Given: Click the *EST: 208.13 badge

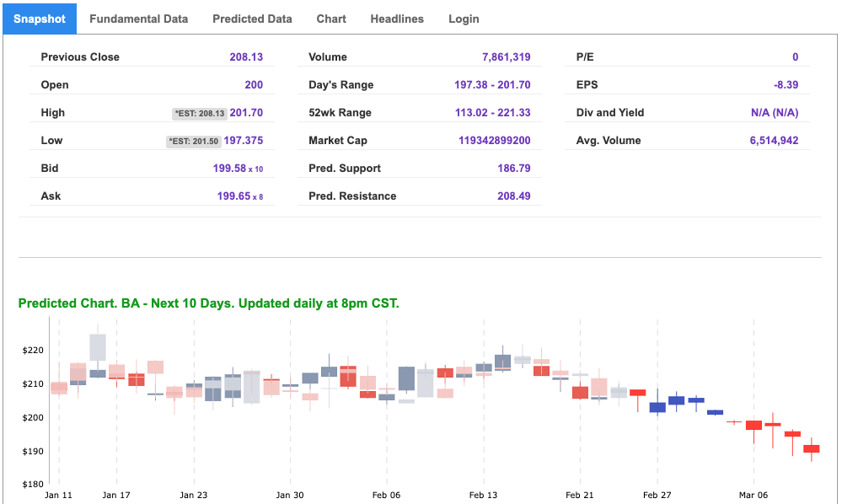Looking at the screenshot, I should [x=199, y=113].
